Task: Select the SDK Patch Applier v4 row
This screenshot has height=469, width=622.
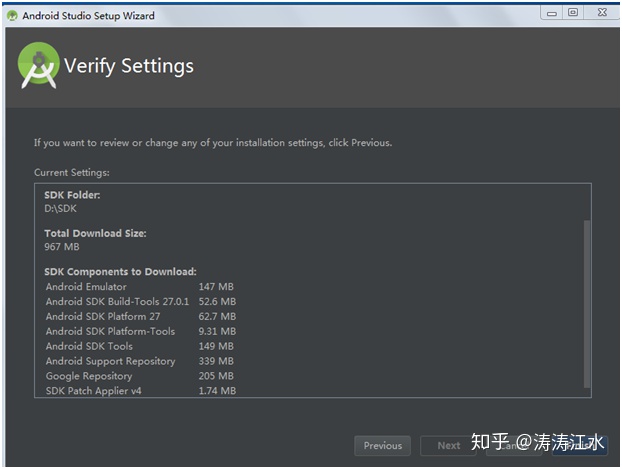Action: 140,391
